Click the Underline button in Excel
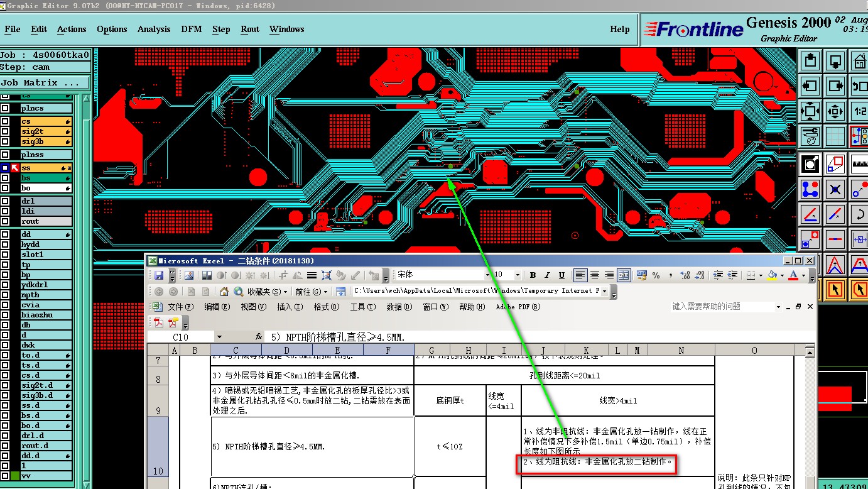Viewport: 868px width, 489px height. (x=561, y=275)
